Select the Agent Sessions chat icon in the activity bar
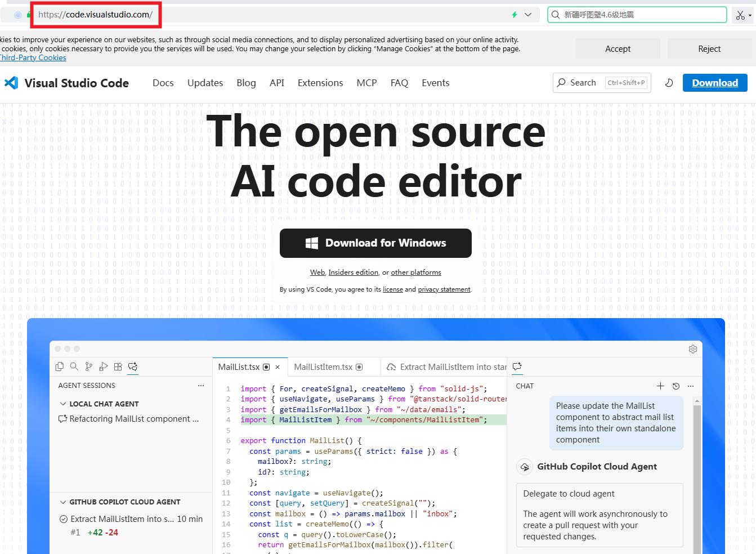The width and height of the screenshot is (756, 554). pos(133,367)
